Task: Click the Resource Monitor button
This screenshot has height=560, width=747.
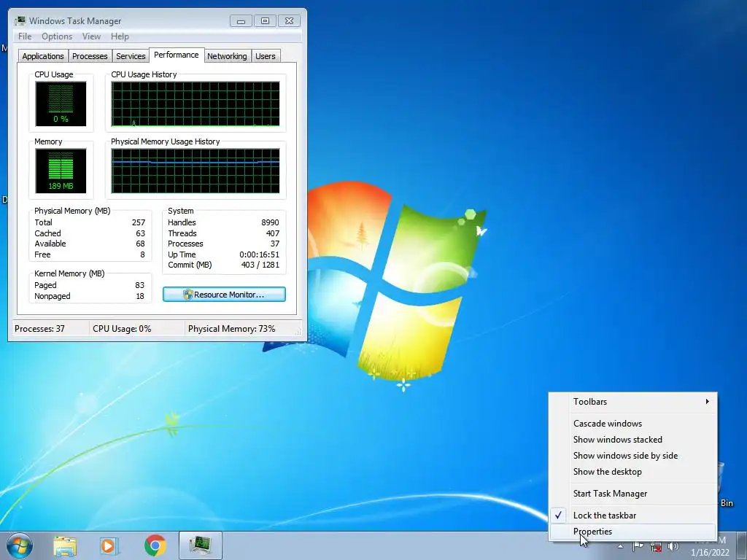Action: pos(224,295)
